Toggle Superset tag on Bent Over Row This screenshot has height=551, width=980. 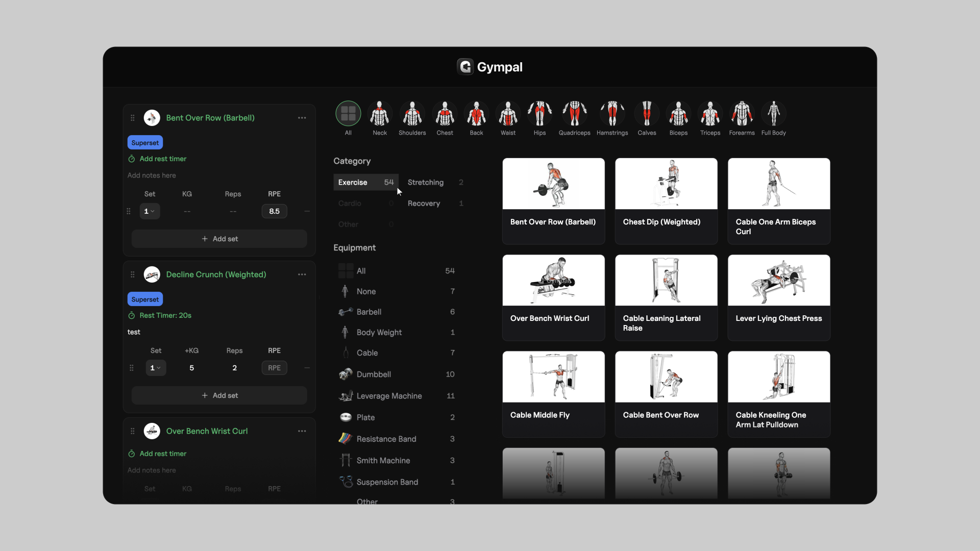click(x=145, y=143)
